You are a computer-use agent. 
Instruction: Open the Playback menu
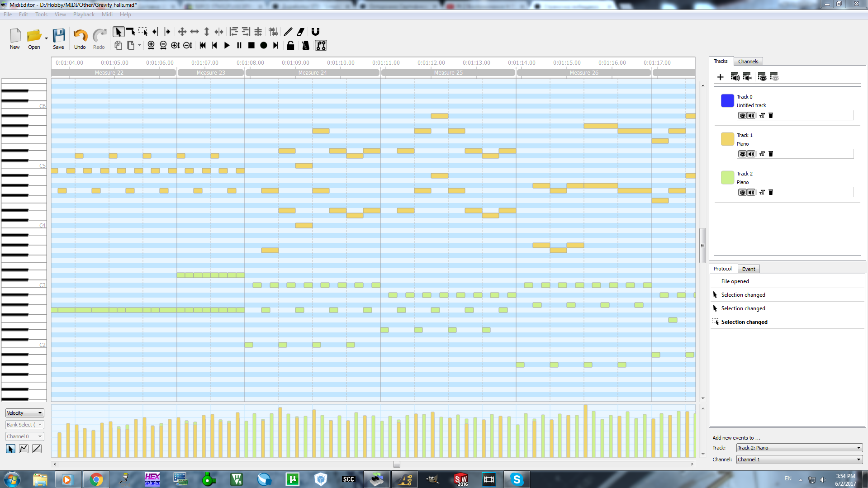point(84,14)
